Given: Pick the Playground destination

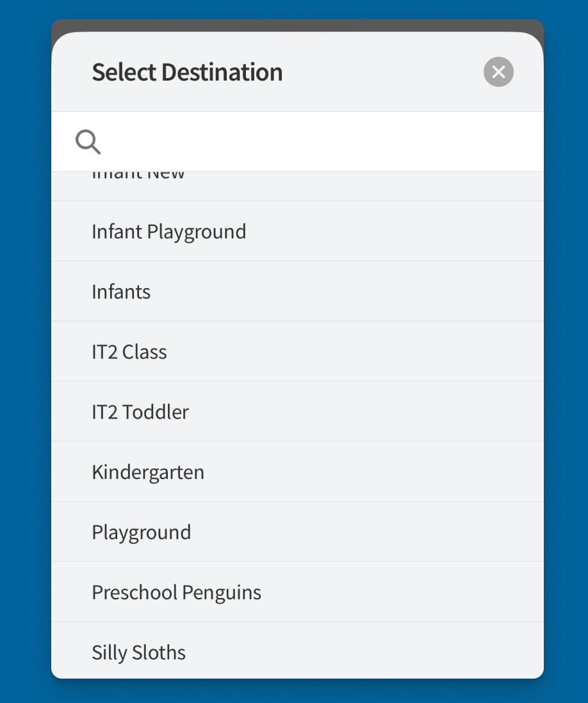Looking at the screenshot, I should point(141,531).
